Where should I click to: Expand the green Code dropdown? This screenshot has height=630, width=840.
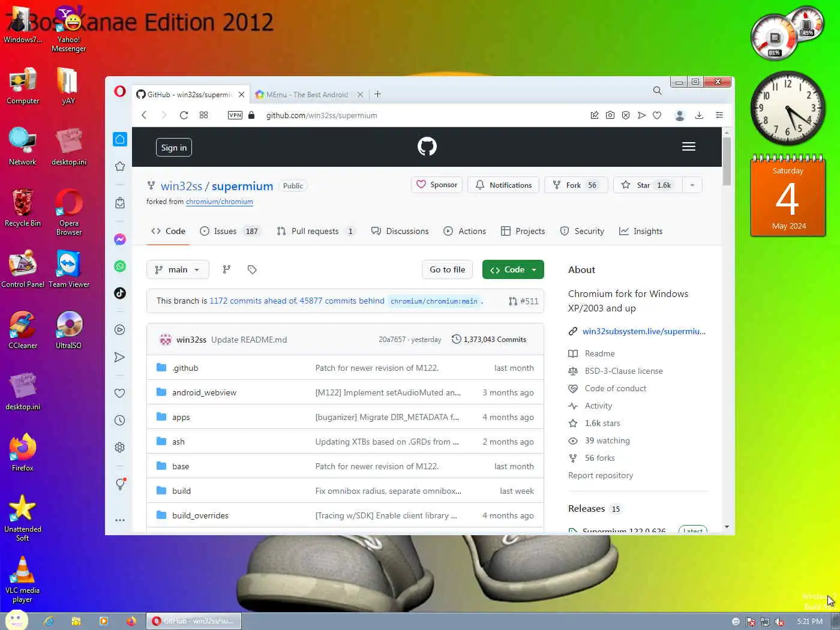coord(513,269)
